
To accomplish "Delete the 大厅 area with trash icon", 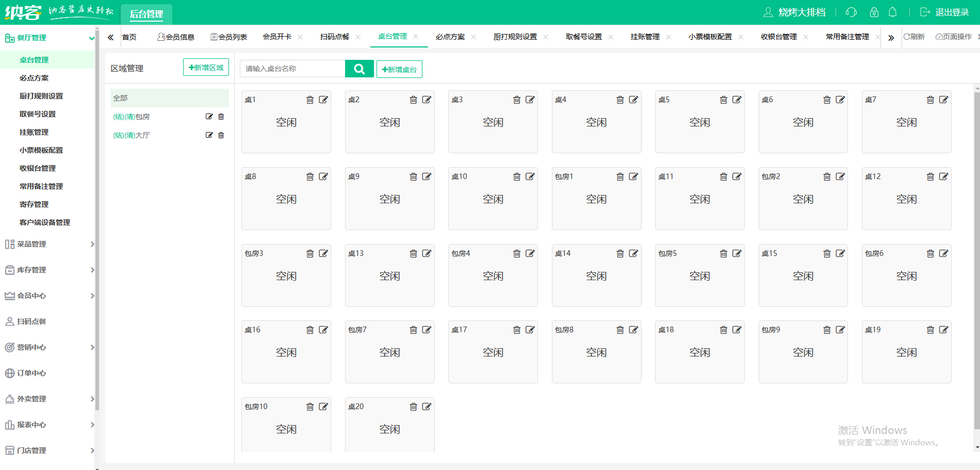I will tap(221, 135).
